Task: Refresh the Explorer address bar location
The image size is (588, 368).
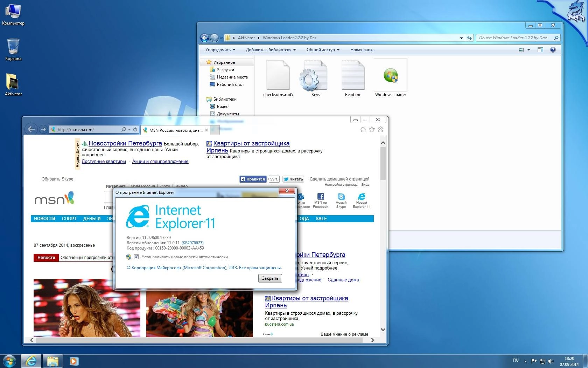Action: click(469, 38)
